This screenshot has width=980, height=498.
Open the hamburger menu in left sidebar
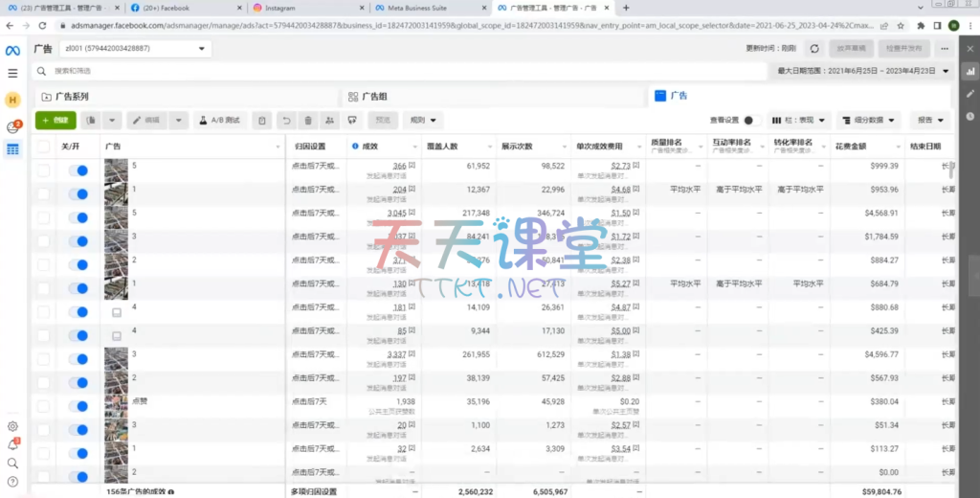pyautogui.click(x=12, y=73)
